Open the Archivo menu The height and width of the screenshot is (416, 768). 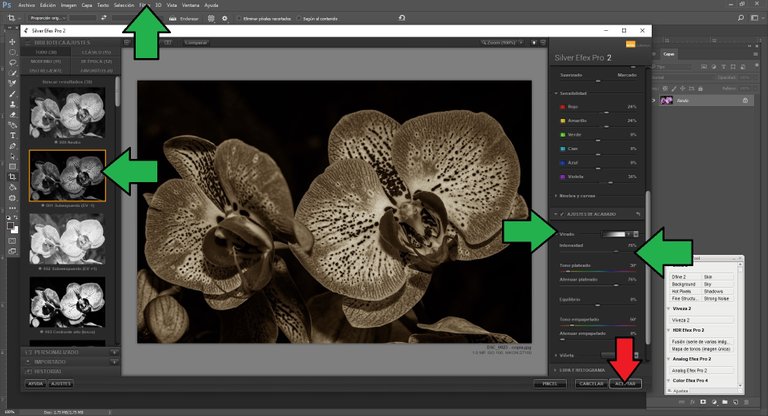point(26,5)
